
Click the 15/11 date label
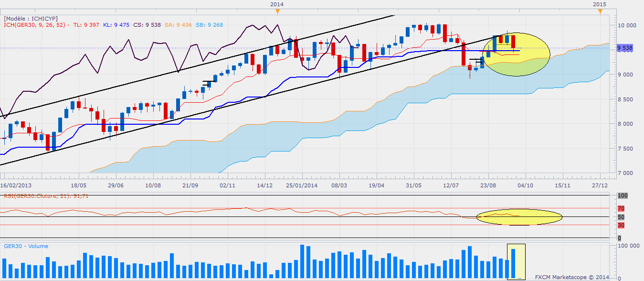coord(562,184)
